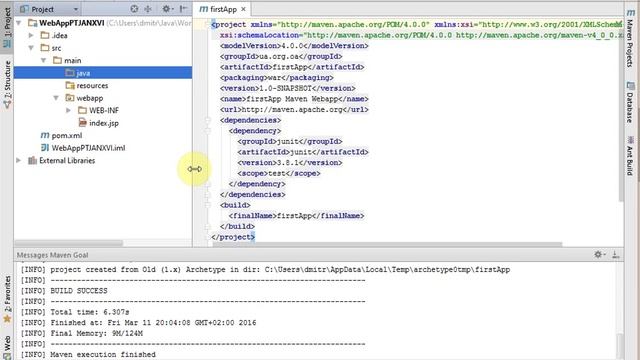Click the Total time 6.307s line
The image size is (640, 360).
pos(75,312)
